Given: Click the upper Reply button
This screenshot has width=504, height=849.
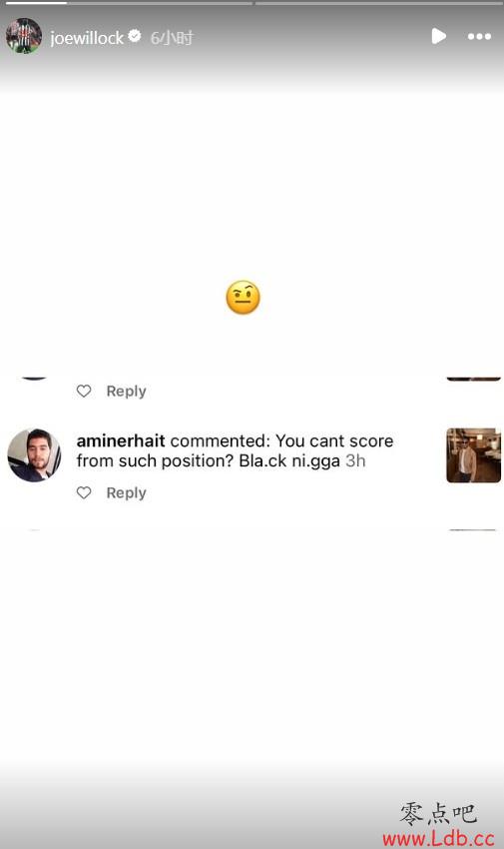Looking at the screenshot, I should [x=126, y=391].
